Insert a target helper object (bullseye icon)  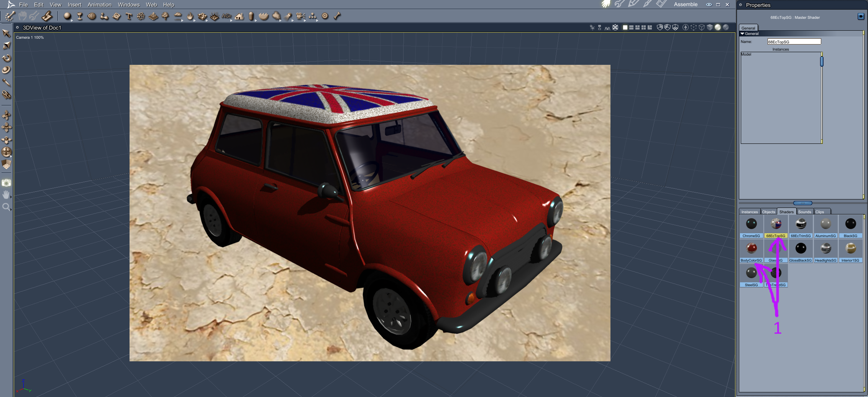tap(325, 16)
